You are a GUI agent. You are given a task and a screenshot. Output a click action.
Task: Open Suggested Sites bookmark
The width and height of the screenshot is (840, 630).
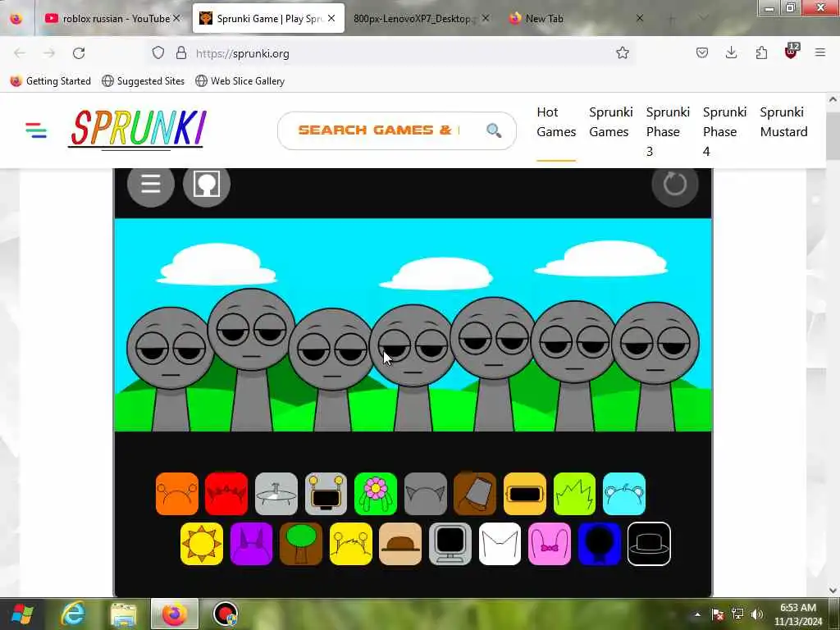[143, 81]
